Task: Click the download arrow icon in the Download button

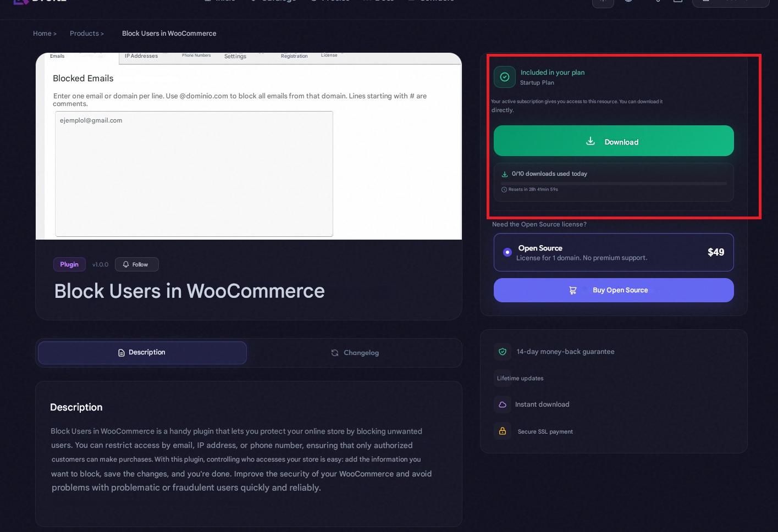Action: coord(590,141)
